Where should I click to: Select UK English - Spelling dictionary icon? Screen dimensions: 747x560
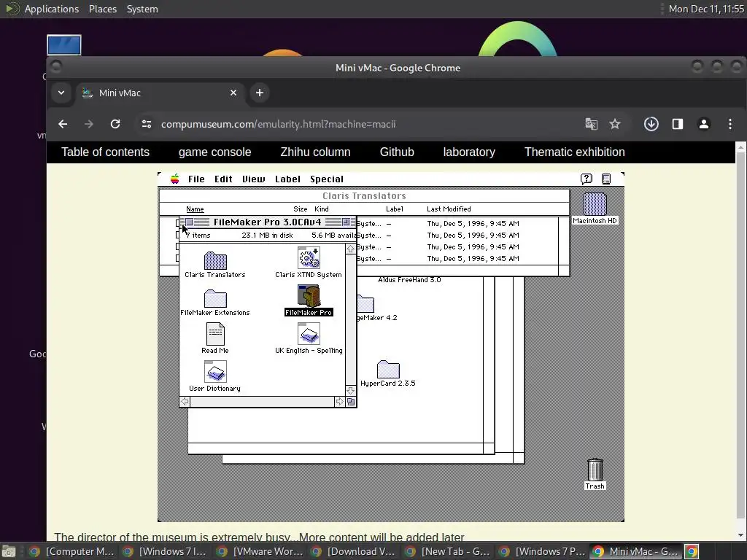click(x=309, y=334)
